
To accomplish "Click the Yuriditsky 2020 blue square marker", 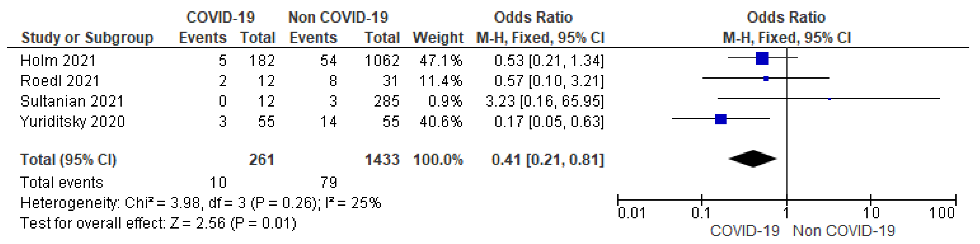I will coord(721,119).
